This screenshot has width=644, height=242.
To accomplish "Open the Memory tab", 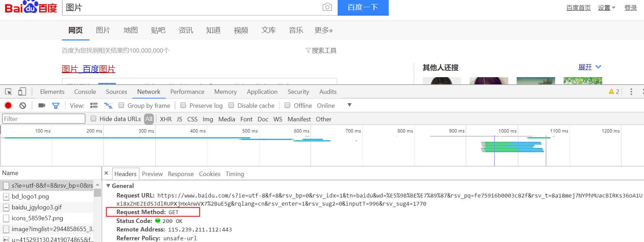I will [x=225, y=92].
